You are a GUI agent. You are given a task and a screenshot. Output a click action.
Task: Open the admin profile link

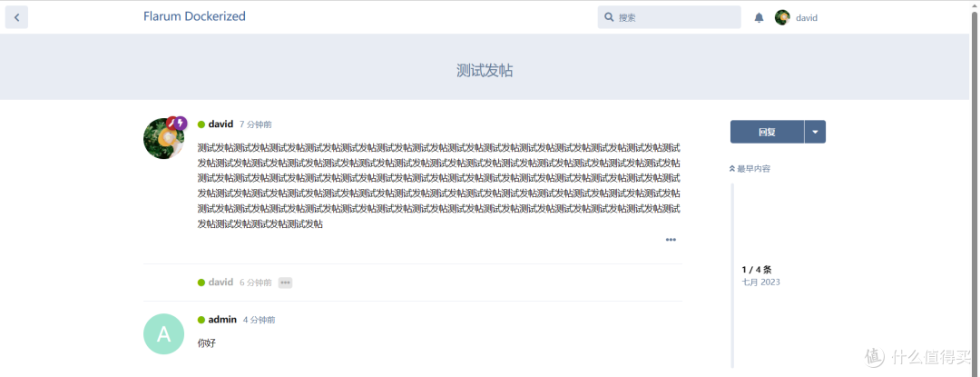[x=222, y=320]
